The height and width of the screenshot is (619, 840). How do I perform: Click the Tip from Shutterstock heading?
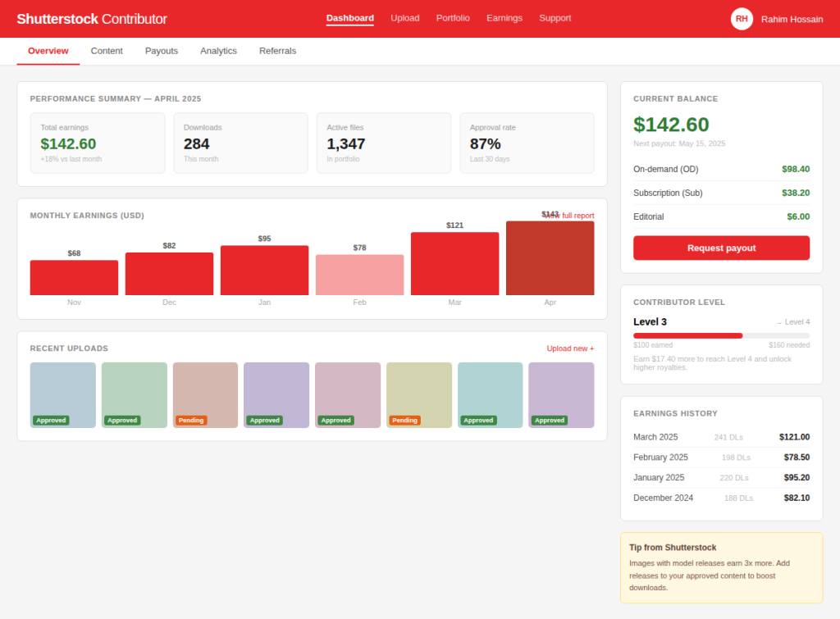673,547
